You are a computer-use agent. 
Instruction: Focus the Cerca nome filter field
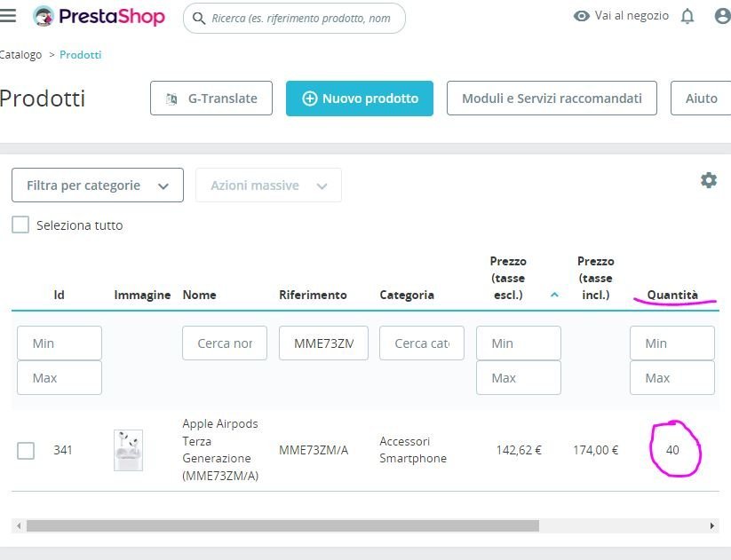(x=225, y=343)
